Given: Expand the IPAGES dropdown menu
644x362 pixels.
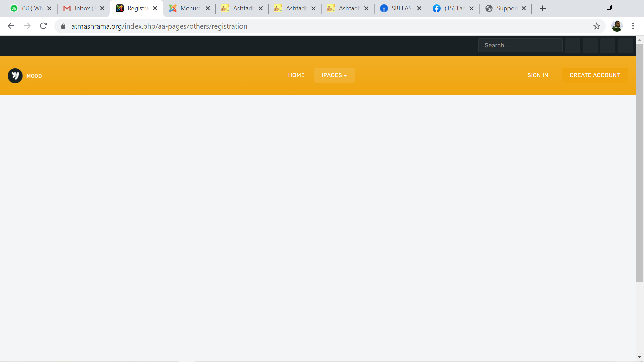Looking at the screenshot, I should 334,75.
